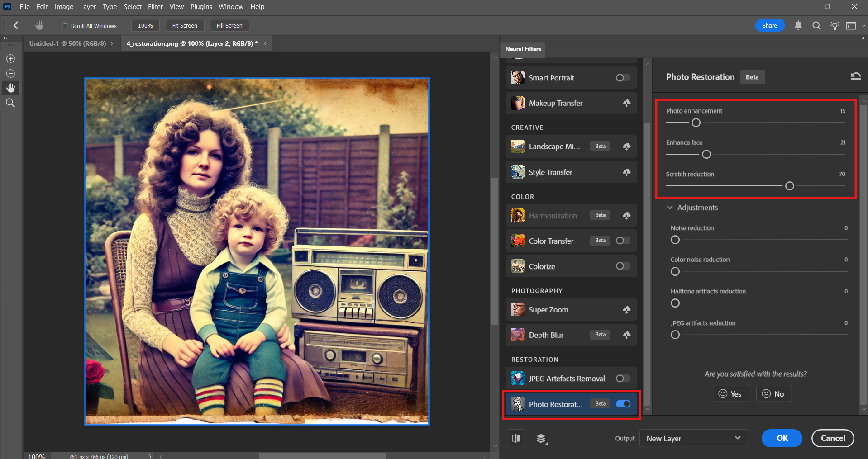Collapse the Adjustments section
This screenshot has width=868, height=459.
[670, 208]
